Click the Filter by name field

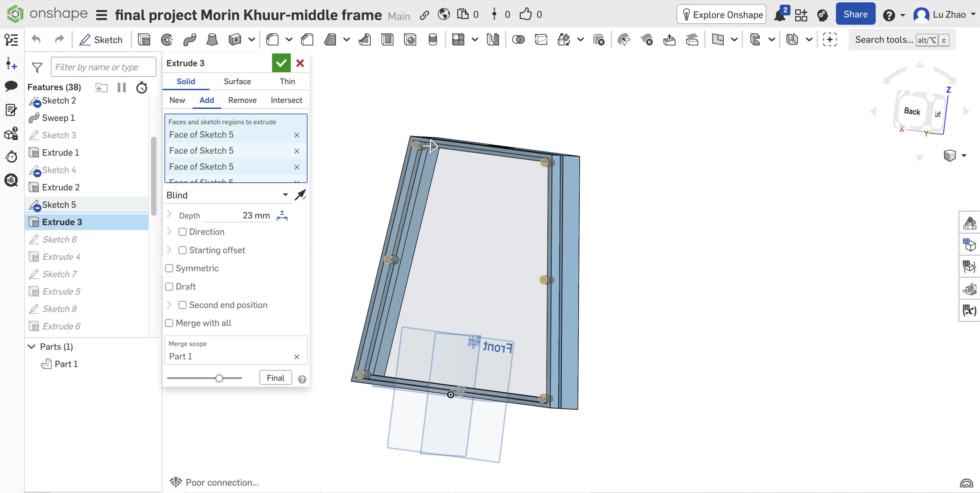103,67
